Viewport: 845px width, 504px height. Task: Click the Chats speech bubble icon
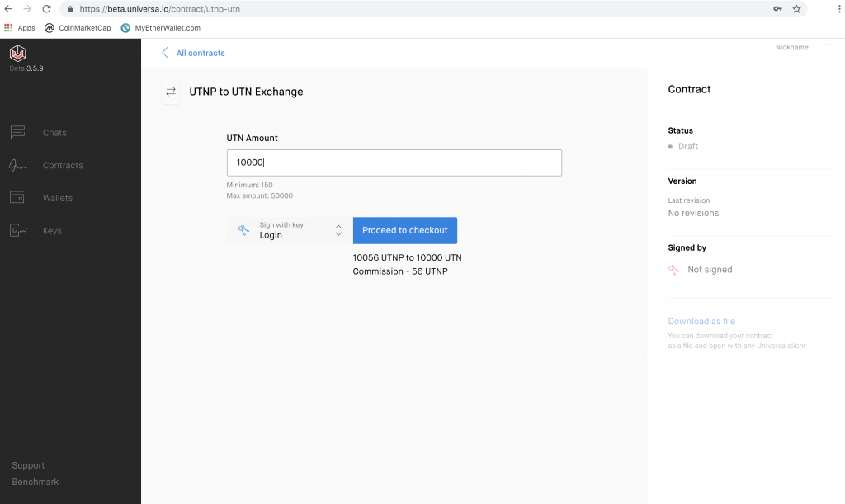coord(18,132)
